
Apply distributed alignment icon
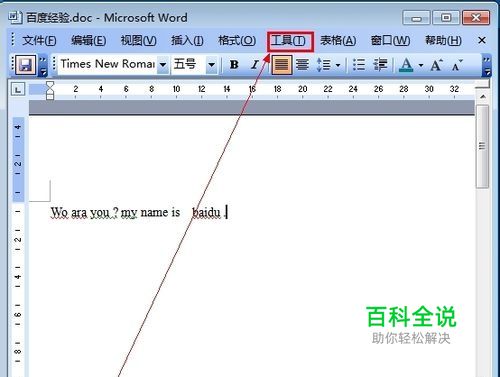pos(303,65)
